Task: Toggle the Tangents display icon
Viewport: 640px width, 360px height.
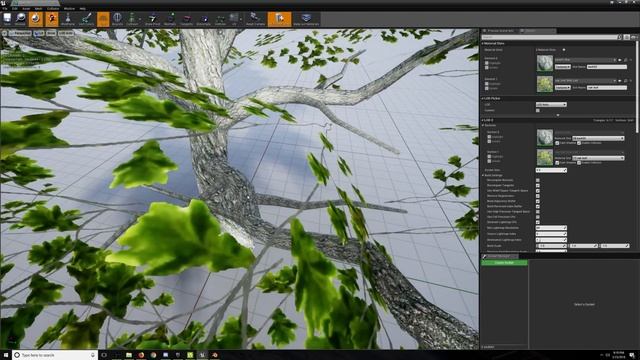Action: point(187,19)
